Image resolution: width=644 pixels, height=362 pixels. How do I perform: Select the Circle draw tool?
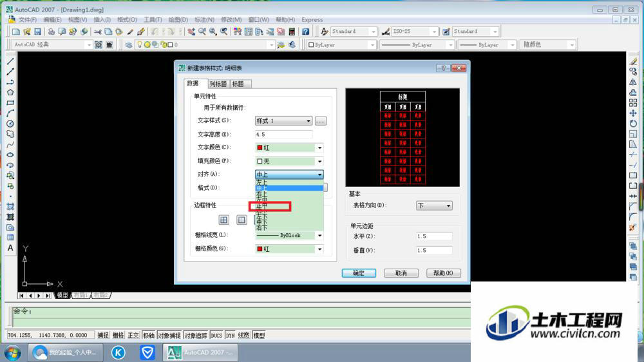coord(10,124)
